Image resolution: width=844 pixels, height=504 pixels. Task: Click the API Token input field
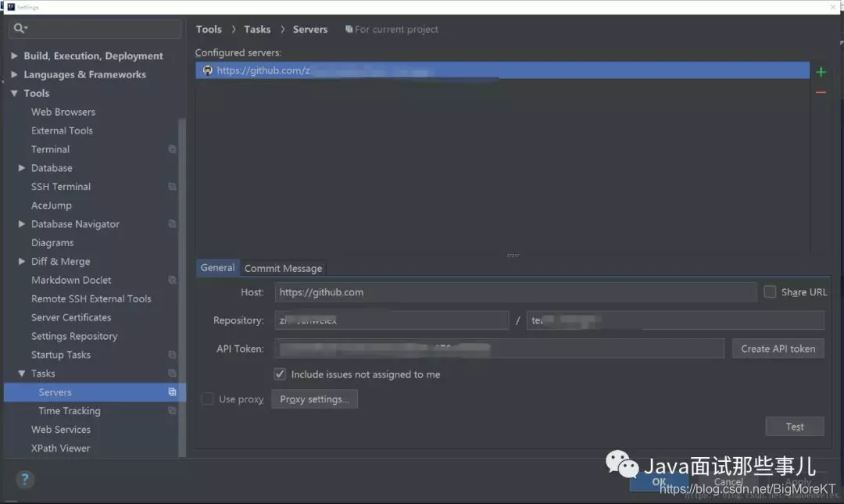499,349
